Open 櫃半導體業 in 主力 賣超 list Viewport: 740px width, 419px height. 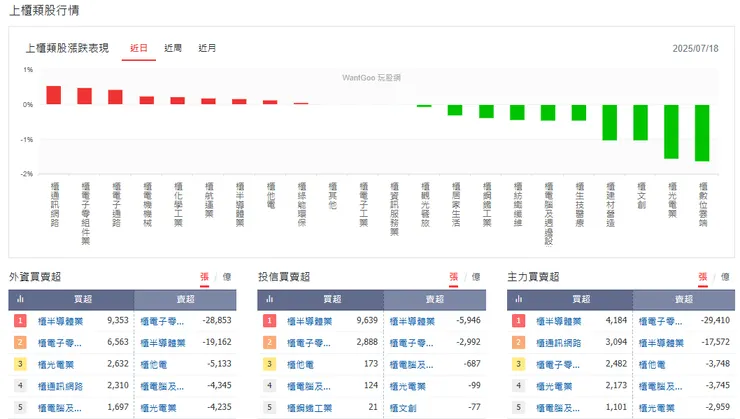(661, 343)
